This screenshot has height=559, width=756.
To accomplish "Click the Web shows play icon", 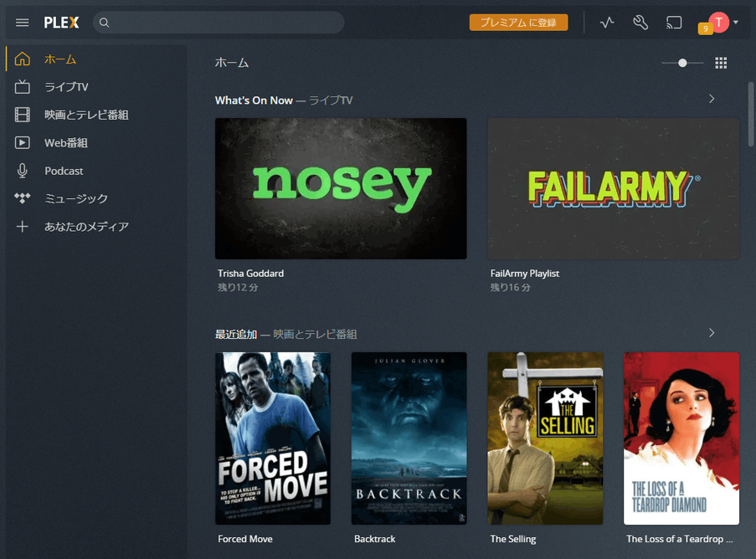I will pyautogui.click(x=22, y=142).
